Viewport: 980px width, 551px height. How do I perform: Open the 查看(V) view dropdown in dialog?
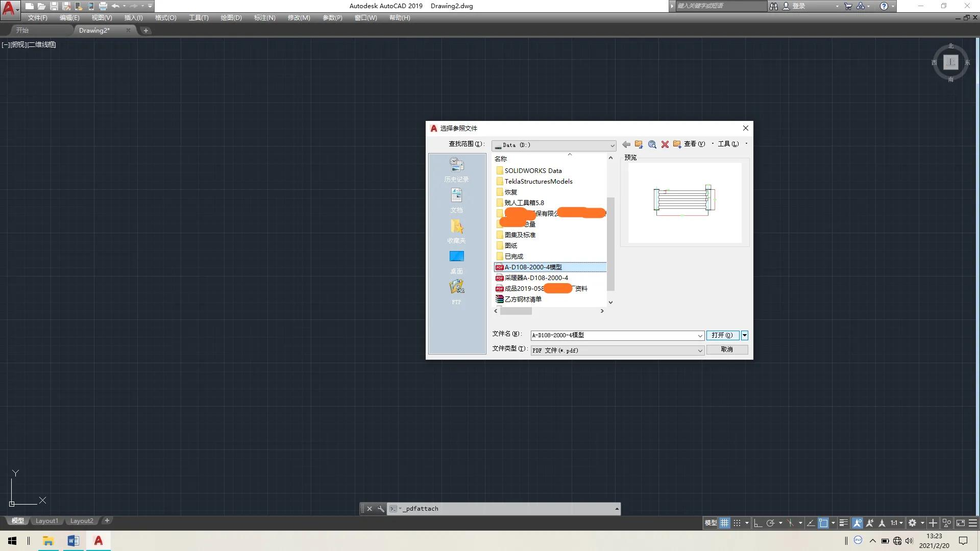point(699,144)
